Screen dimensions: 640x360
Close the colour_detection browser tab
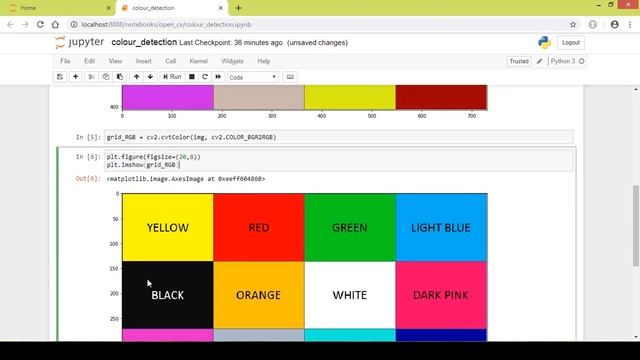(x=220, y=8)
